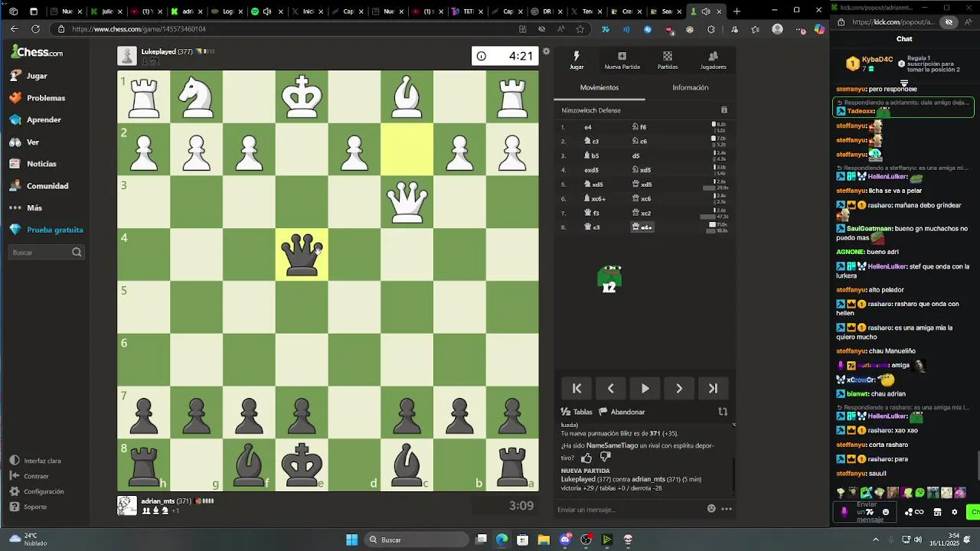The width and height of the screenshot is (980, 551).
Task: Collapse the sidebar with Contraer
Action: [x=29, y=476]
